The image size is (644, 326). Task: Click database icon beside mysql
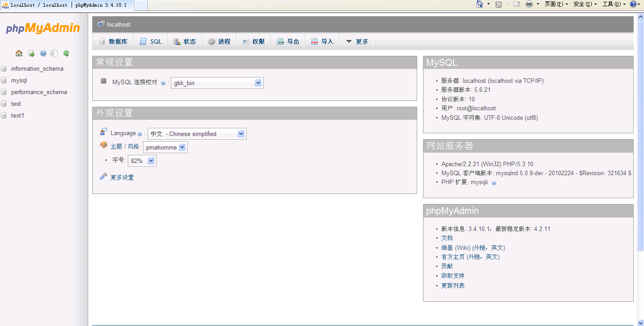(4, 81)
